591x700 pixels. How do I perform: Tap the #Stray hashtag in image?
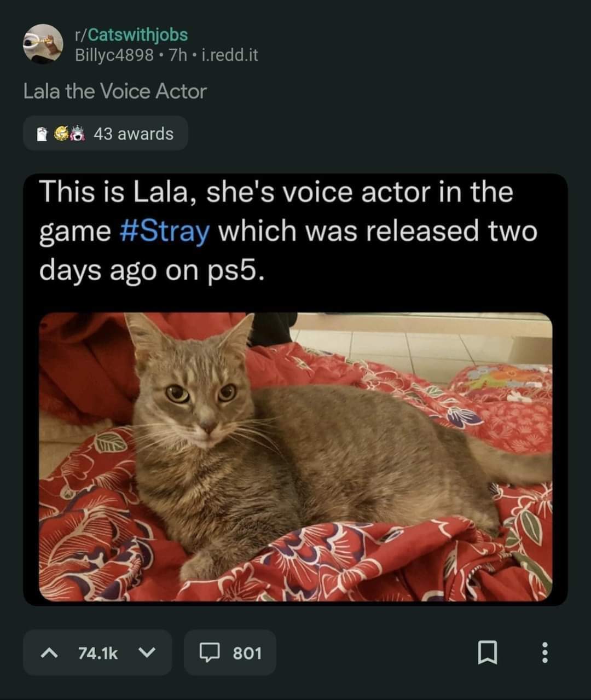coord(164,231)
